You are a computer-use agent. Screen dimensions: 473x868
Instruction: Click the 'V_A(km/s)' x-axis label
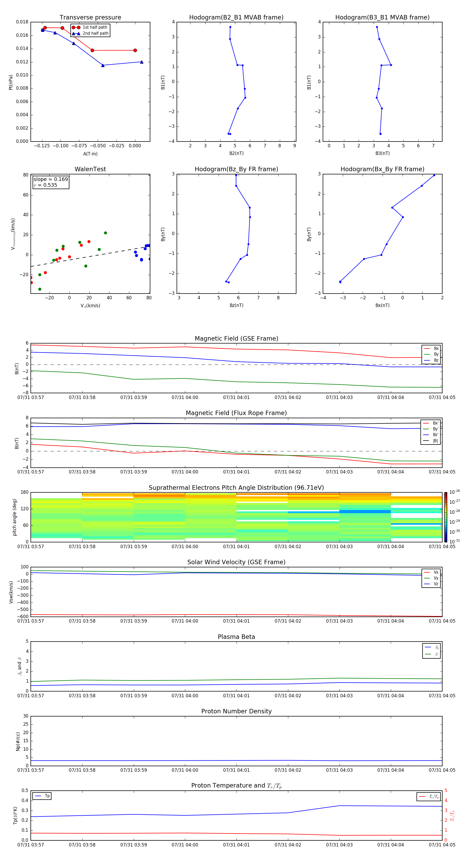[90, 306]
